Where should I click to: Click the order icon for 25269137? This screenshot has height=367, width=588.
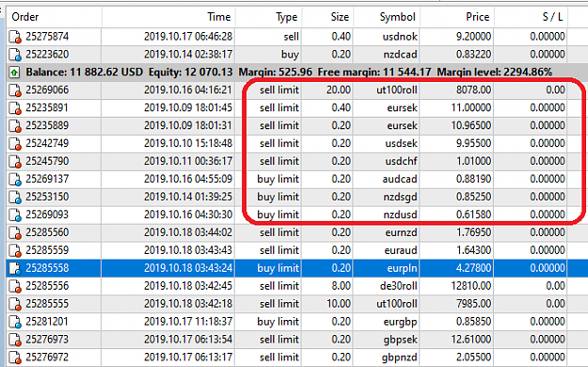point(15,180)
